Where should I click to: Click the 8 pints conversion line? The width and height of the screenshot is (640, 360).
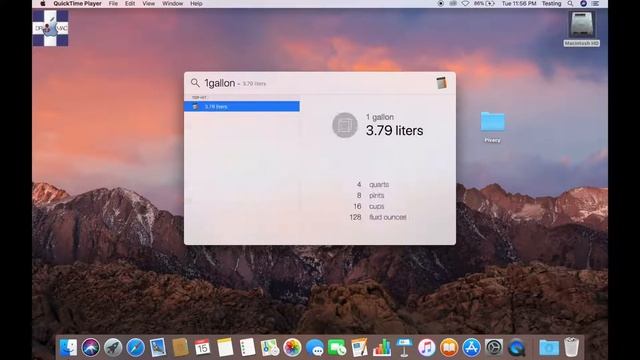[x=370, y=196]
